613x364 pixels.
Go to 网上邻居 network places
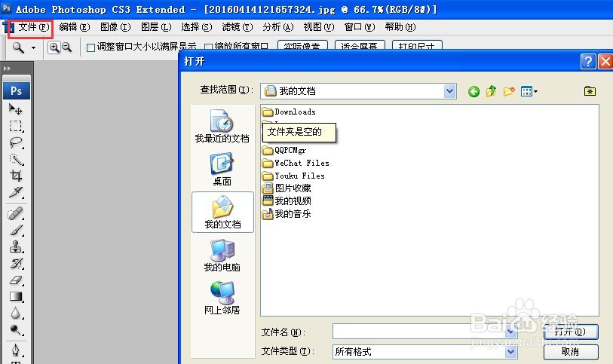point(222,298)
